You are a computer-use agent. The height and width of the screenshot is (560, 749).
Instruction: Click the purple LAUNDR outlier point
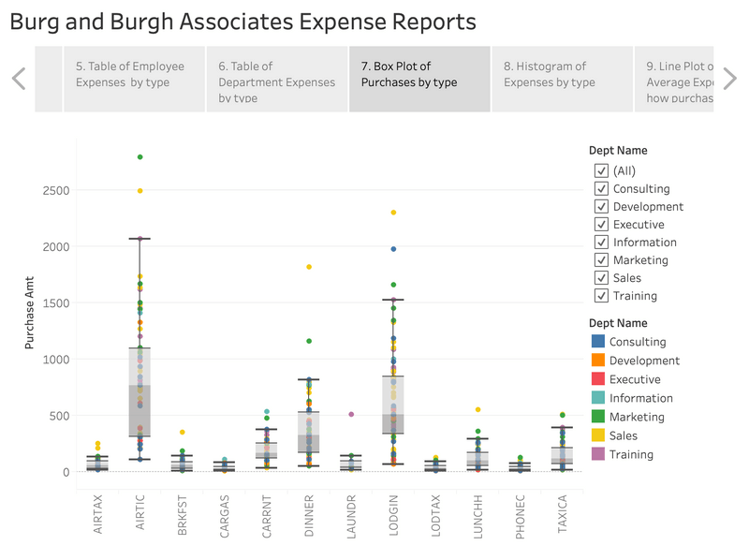[x=351, y=414]
